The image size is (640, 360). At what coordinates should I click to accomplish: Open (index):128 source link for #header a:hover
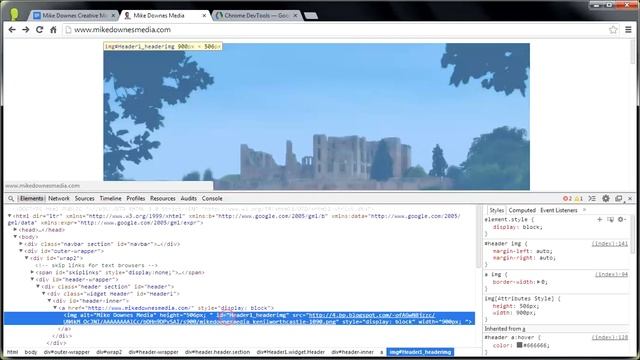[x=610, y=338]
